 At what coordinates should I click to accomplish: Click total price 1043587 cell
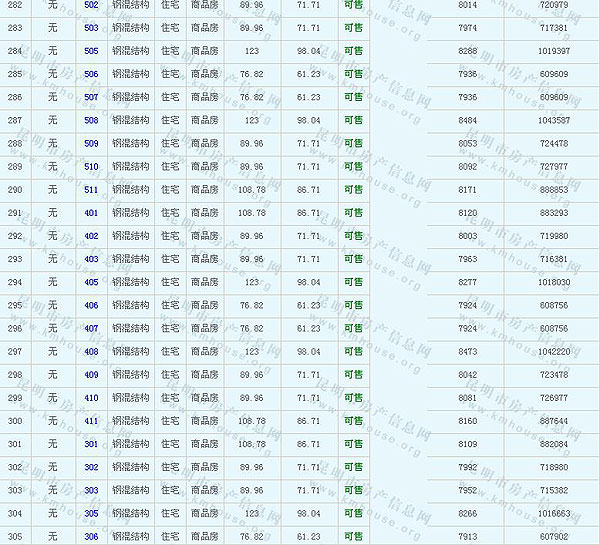coord(553,120)
